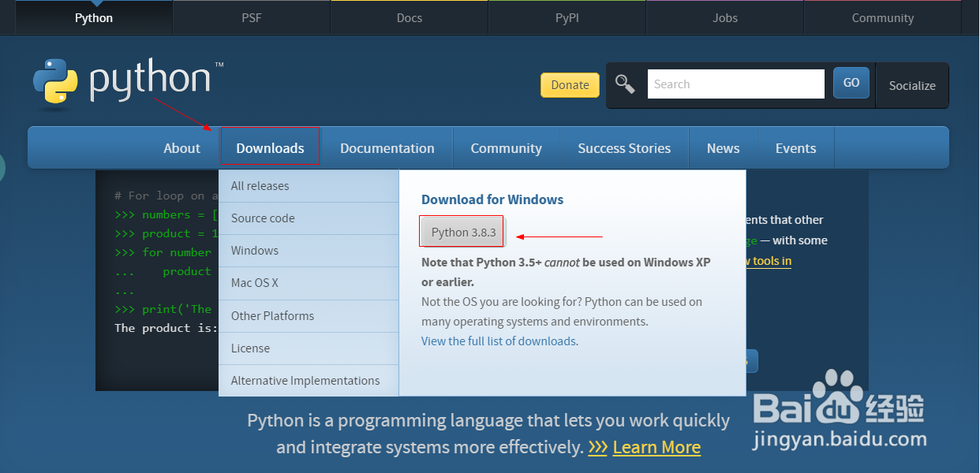Open the Downloads menu

click(x=270, y=148)
